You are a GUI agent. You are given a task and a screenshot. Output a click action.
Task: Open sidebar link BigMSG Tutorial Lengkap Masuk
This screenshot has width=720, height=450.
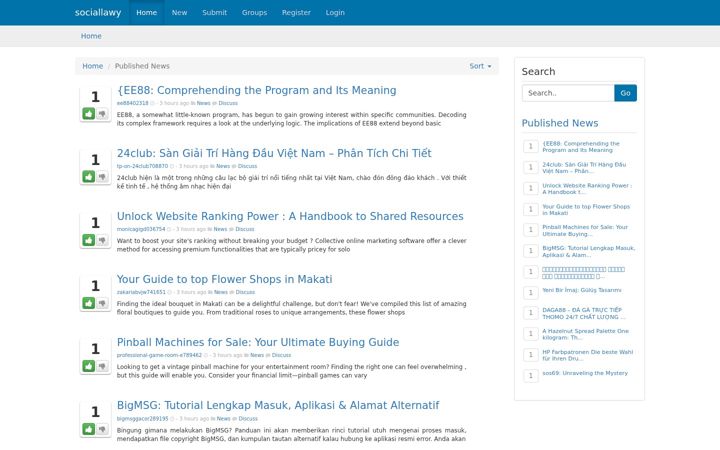click(588, 252)
